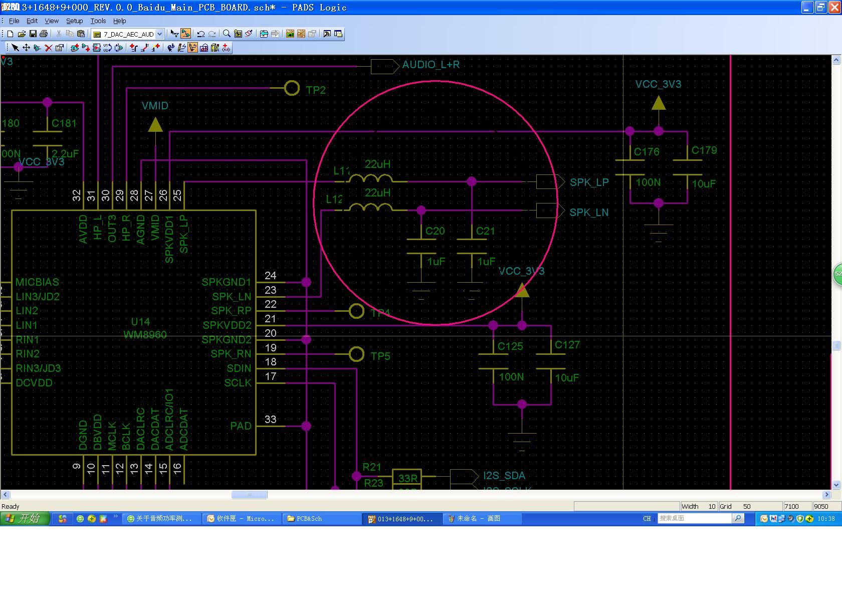Click the Start button on taskbar
842x616 pixels.
(25, 519)
